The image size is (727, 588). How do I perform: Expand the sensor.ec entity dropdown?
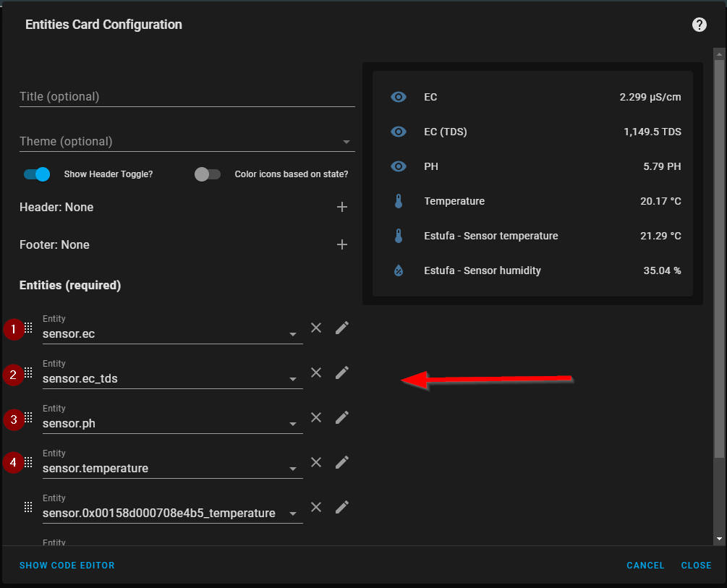(x=293, y=334)
